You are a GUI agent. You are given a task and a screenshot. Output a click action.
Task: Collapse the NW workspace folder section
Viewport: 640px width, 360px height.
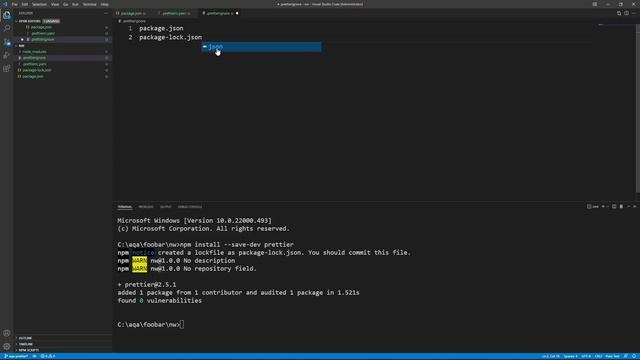point(21,46)
